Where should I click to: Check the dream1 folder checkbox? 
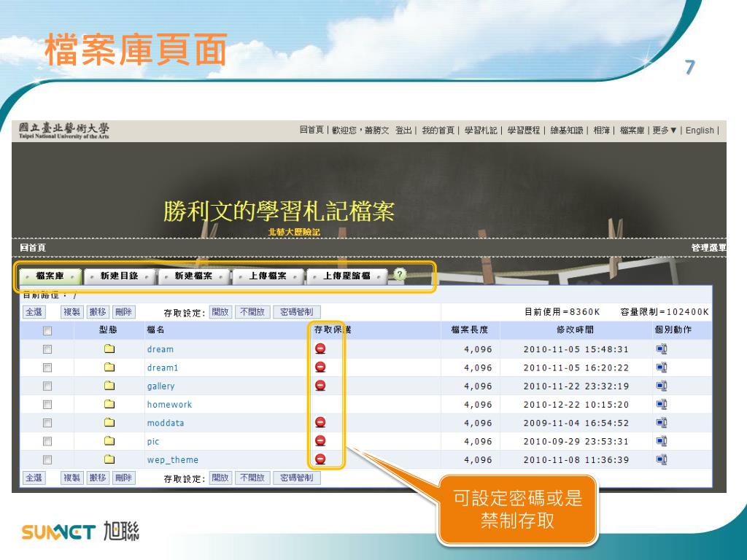(47, 367)
